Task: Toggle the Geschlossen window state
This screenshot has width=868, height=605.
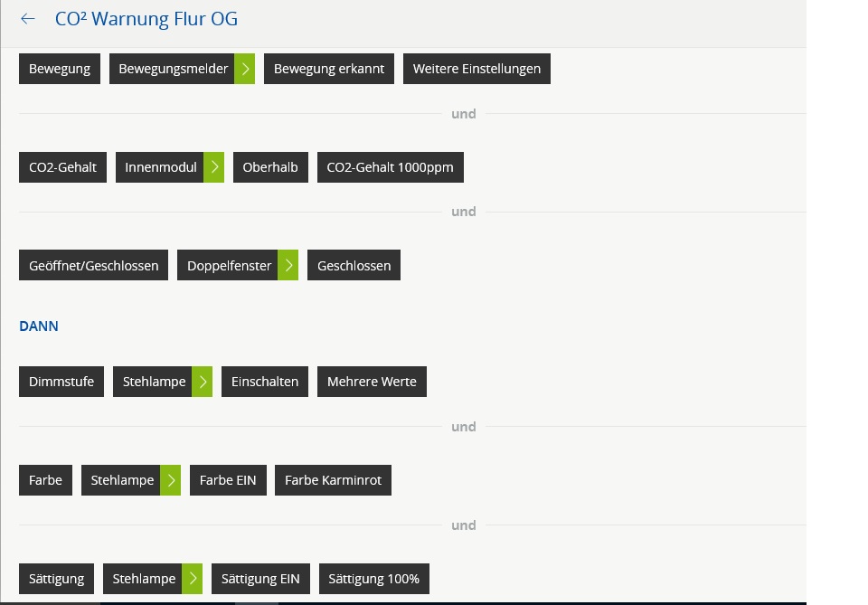Action: click(354, 266)
